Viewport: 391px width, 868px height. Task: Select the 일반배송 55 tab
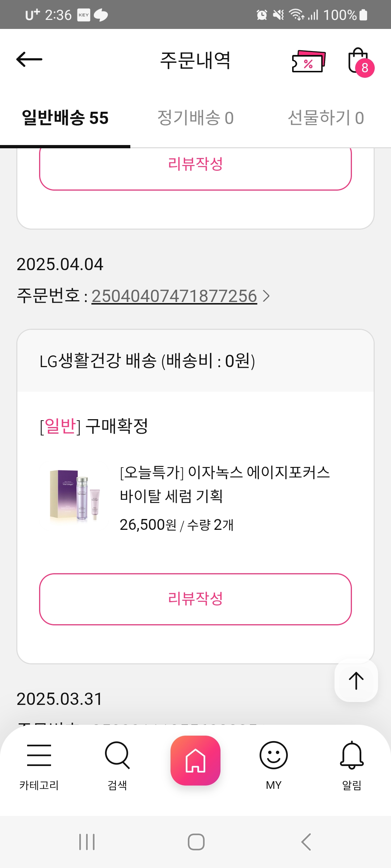pyautogui.click(x=65, y=118)
